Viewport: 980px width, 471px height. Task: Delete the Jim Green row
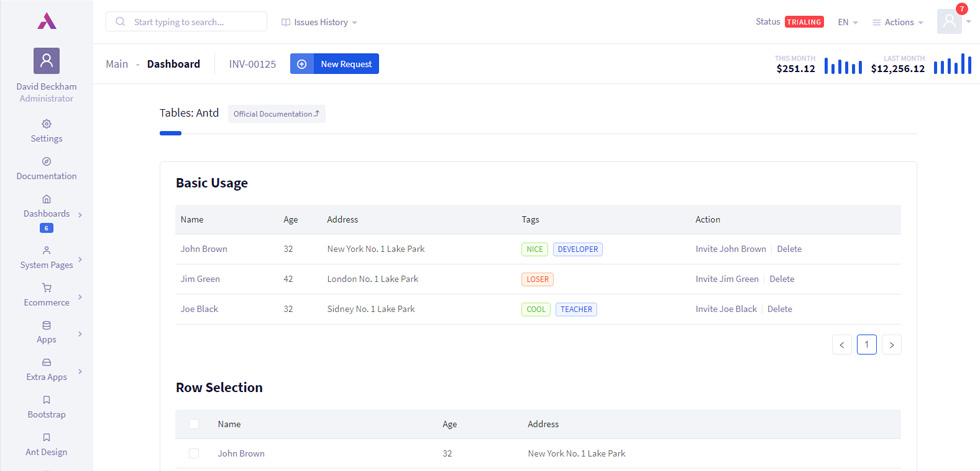coord(782,279)
